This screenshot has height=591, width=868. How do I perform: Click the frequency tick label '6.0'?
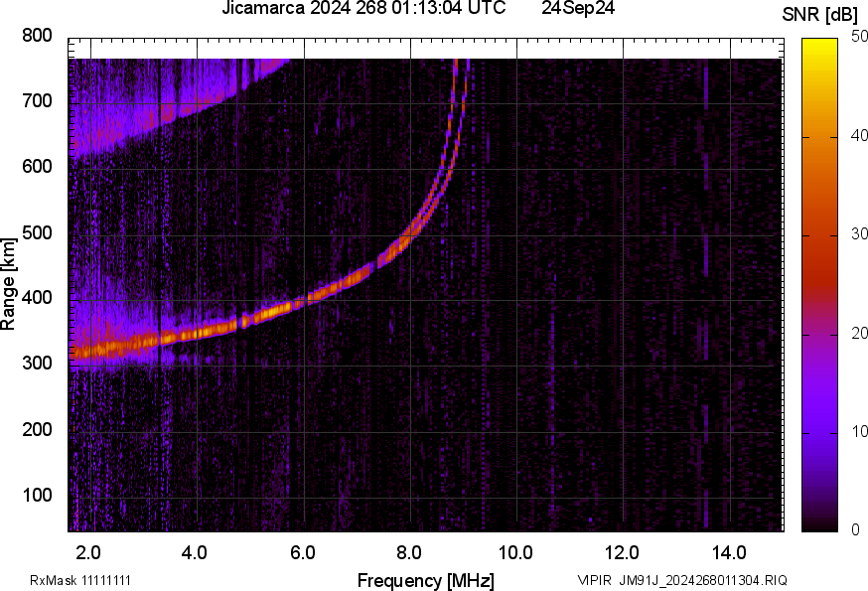pos(302,553)
